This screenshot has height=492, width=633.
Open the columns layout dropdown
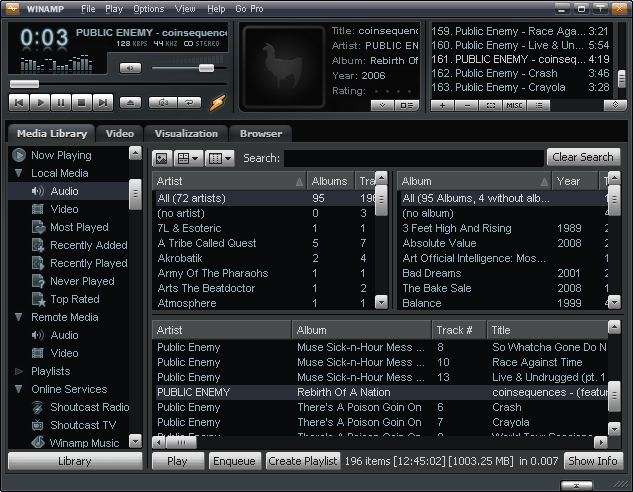(219, 158)
